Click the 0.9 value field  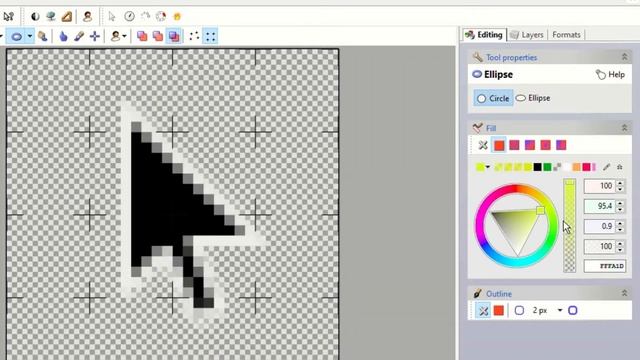(599, 226)
